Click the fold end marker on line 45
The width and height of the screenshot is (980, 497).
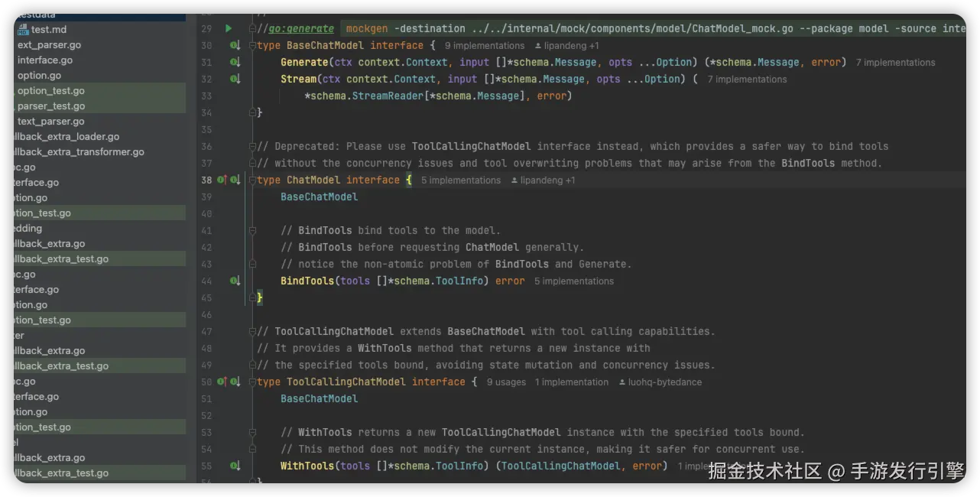click(x=253, y=298)
